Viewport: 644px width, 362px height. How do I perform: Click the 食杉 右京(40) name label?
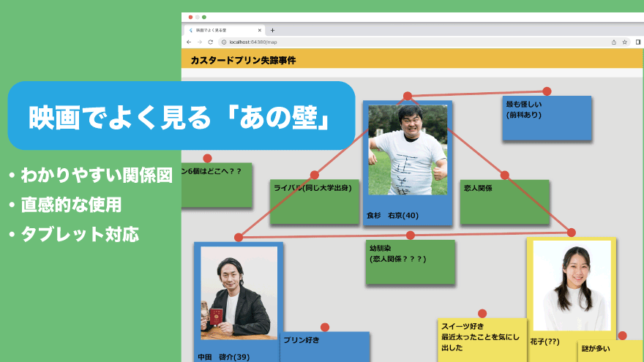[x=393, y=216]
